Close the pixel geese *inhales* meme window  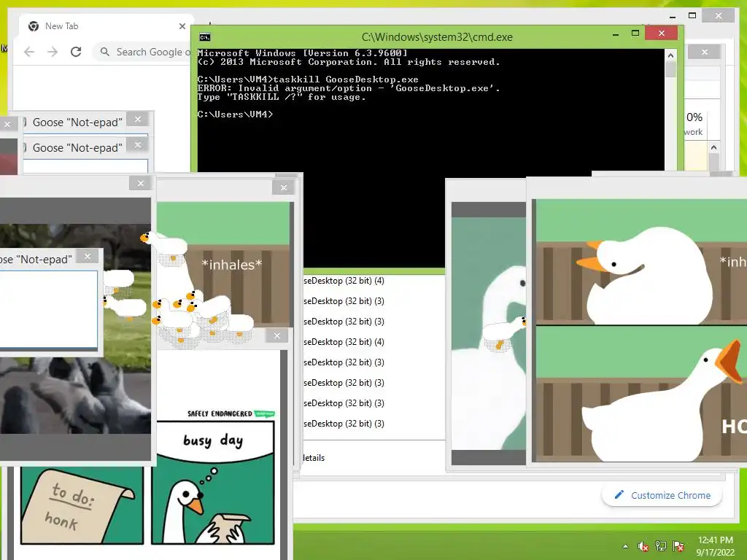point(284,187)
